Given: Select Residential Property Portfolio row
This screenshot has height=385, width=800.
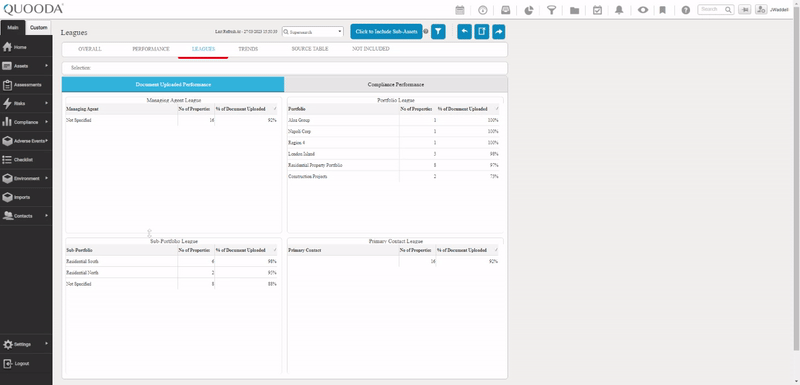Looking at the screenshot, I should (393, 165).
